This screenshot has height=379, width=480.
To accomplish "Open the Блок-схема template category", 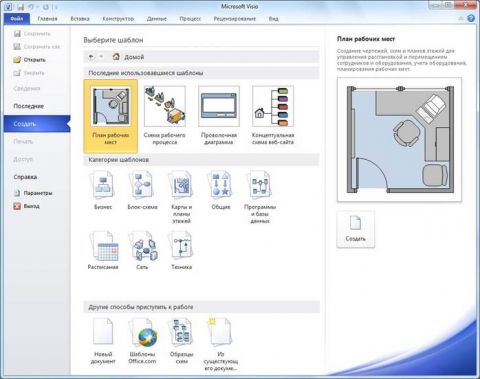I will [142, 190].
